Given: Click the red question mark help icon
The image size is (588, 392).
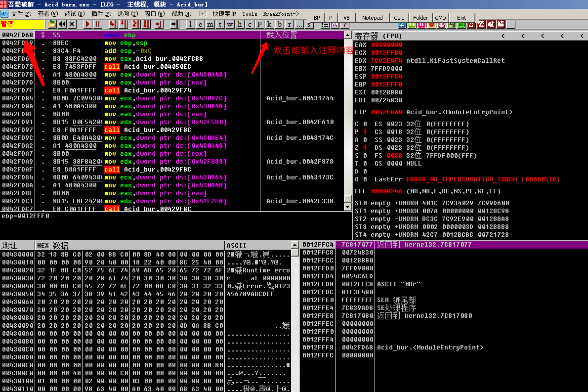Looking at the screenshot, I should [x=344, y=25].
